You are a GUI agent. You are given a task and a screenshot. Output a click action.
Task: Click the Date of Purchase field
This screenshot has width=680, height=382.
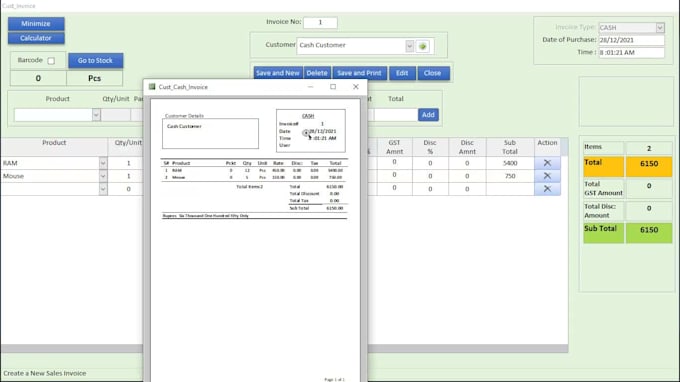631,40
